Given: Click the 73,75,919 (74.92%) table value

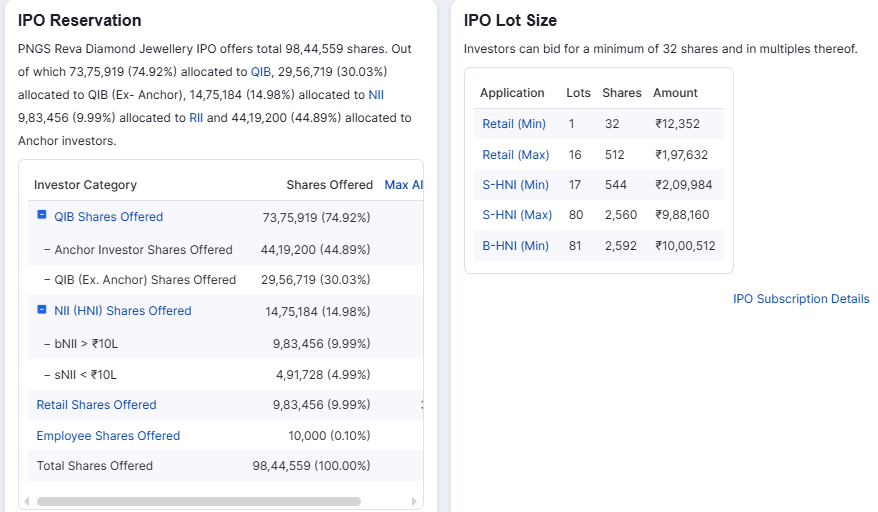Looking at the screenshot, I should [316, 217].
